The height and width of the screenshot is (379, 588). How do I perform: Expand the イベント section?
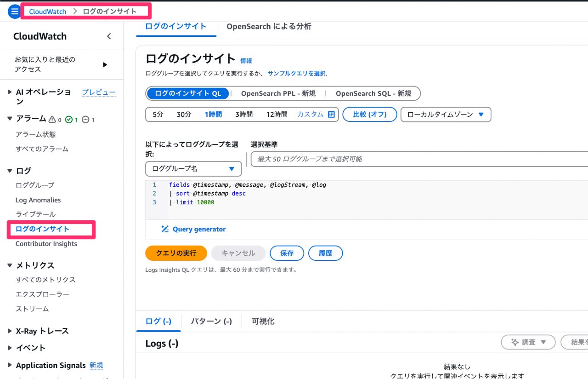[10, 348]
